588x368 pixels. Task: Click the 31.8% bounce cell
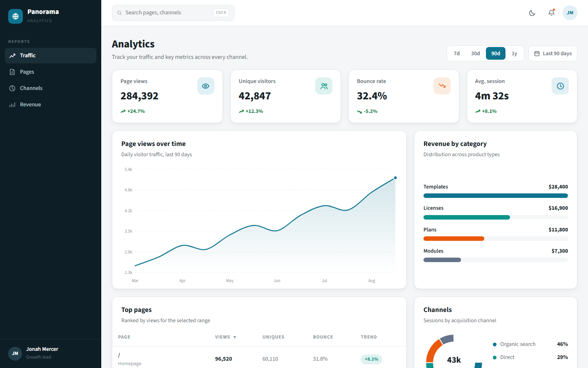click(320, 359)
